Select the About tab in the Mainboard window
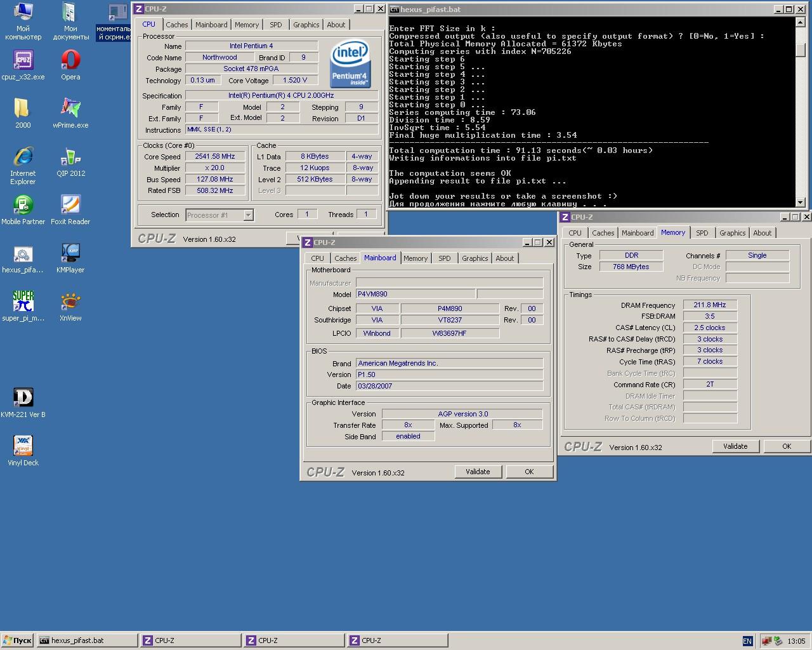 pos(505,258)
